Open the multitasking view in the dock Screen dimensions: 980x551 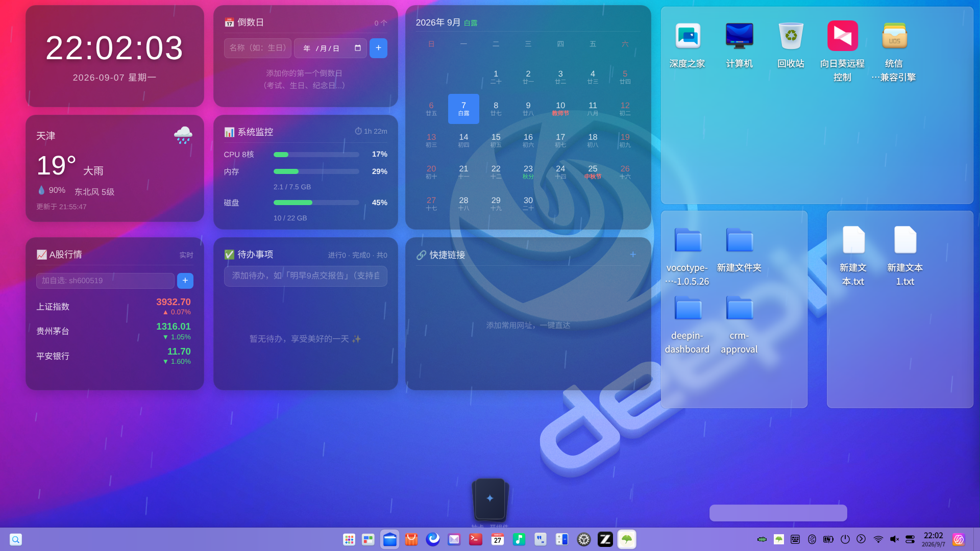[x=368, y=539]
